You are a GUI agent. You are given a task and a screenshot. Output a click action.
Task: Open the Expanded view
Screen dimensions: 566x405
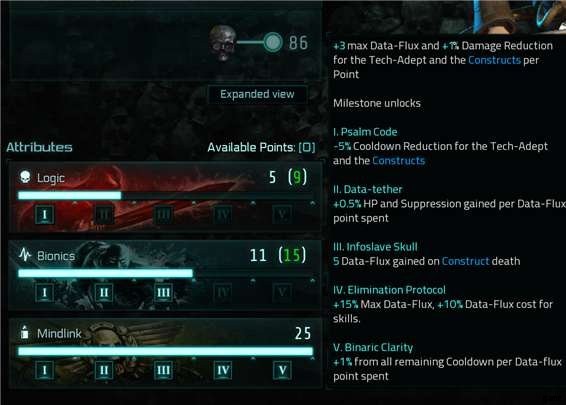click(257, 94)
